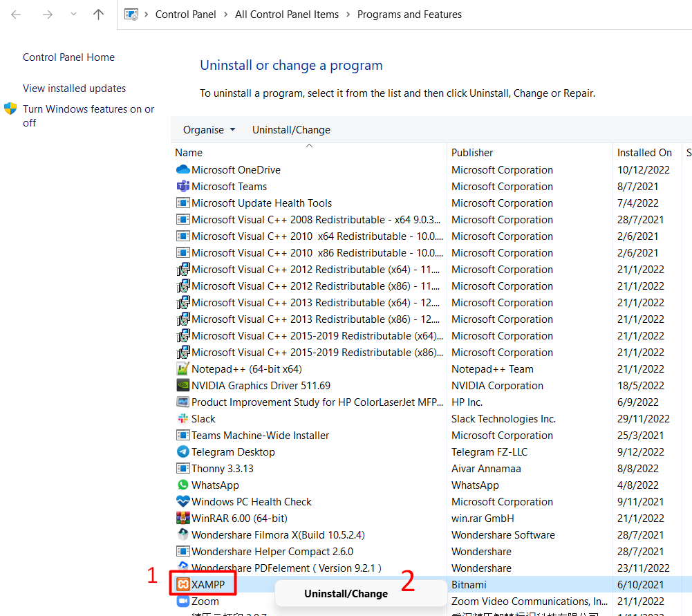This screenshot has height=616, width=692.
Task: Open Turn Windows features on or off
Action: tap(88, 115)
